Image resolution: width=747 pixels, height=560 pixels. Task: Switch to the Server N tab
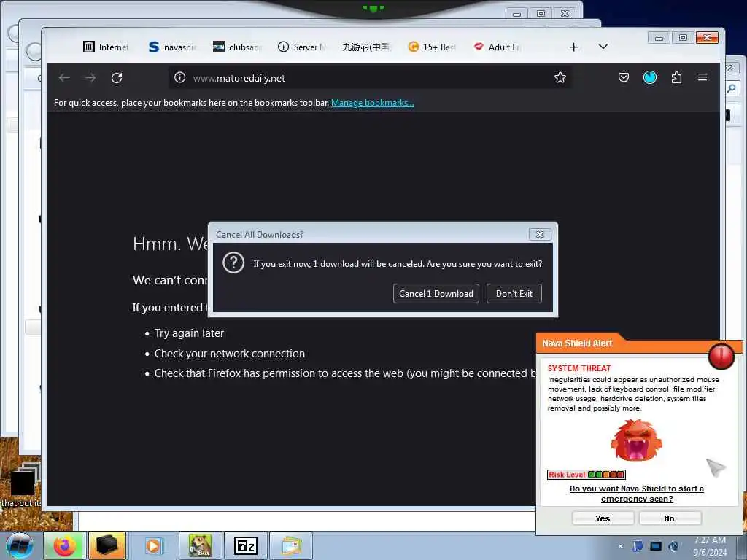coord(302,47)
